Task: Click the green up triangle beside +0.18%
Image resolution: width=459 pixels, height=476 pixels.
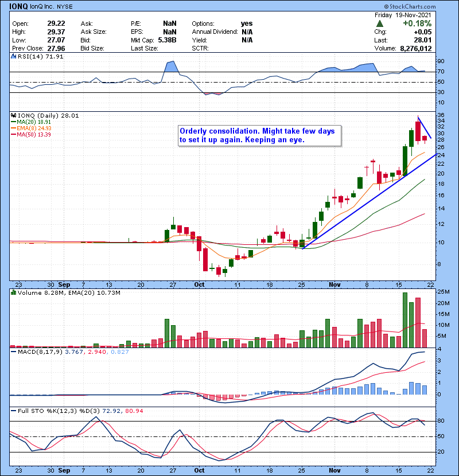Action: click(x=379, y=24)
